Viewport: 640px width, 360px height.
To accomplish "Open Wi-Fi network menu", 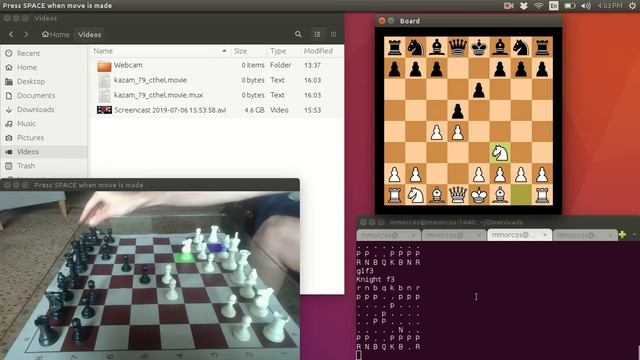I will (x=539, y=6).
